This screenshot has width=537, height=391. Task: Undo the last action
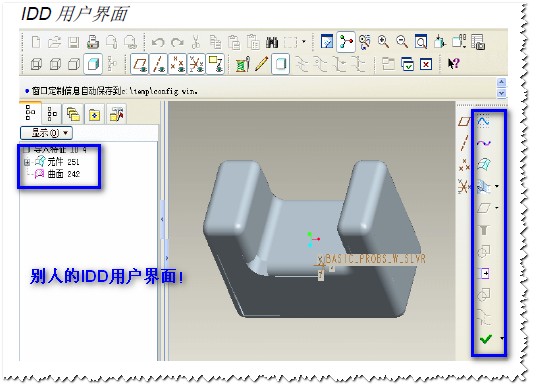point(158,42)
